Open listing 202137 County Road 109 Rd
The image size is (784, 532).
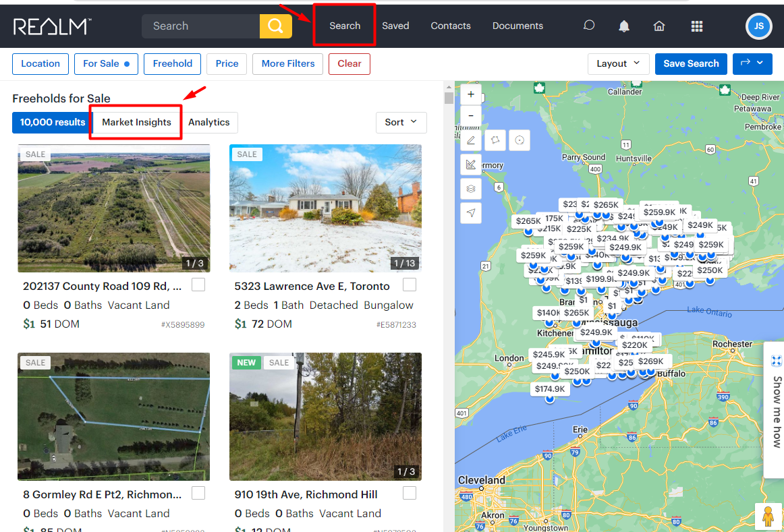103,287
